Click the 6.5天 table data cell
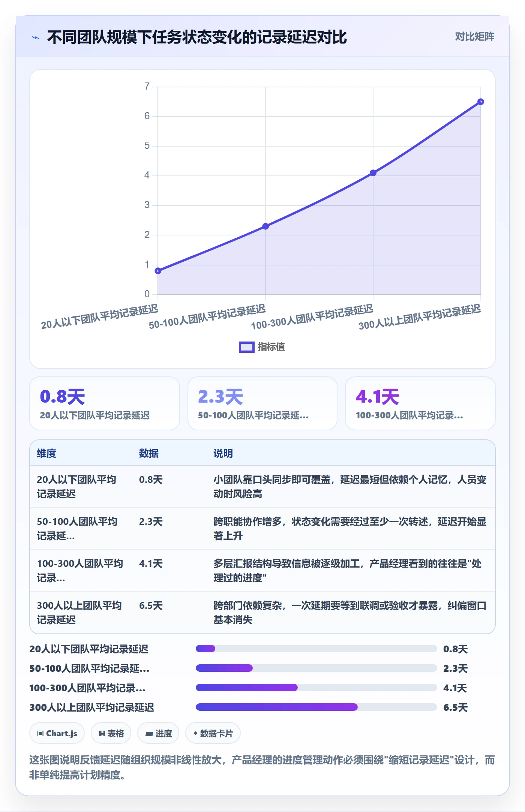This screenshot has width=525, height=812. pyautogui.click(x=151, y=605)
